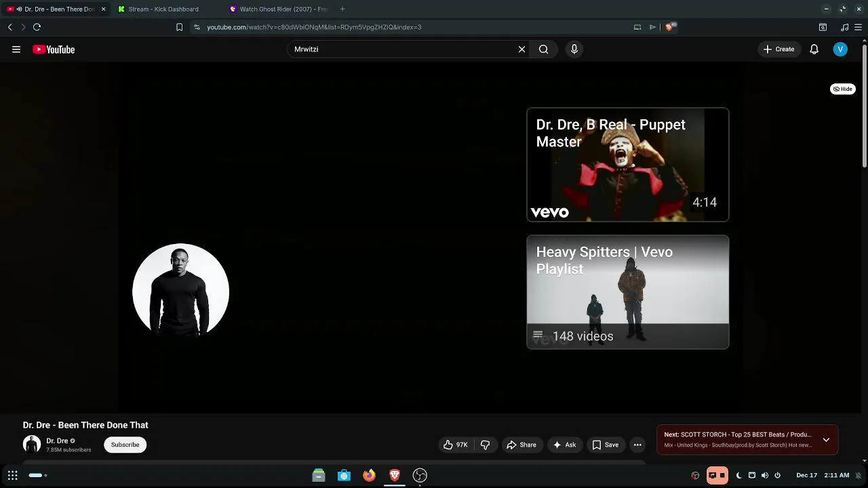Go forward with browser forward arrow
Viewport: 868px width, 488px height.
pos(23,27)
